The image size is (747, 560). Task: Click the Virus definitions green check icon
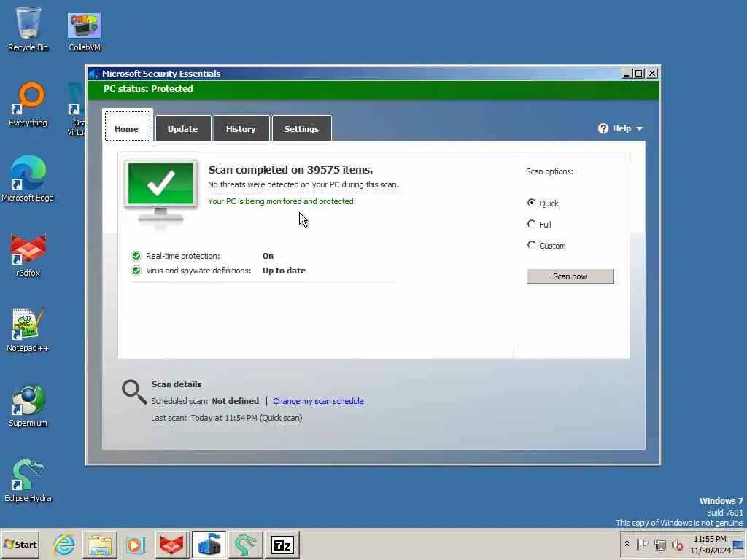136,271
